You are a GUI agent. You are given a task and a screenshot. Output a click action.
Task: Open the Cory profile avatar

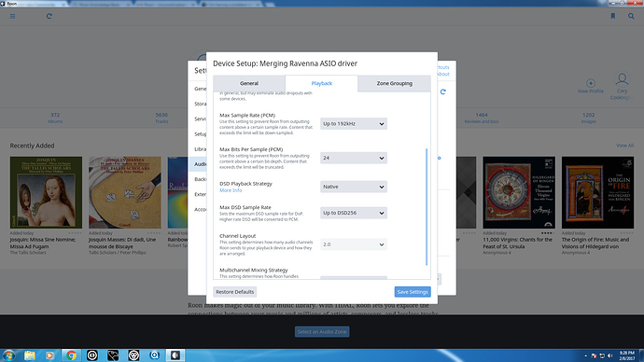click(x=622, y=79)
